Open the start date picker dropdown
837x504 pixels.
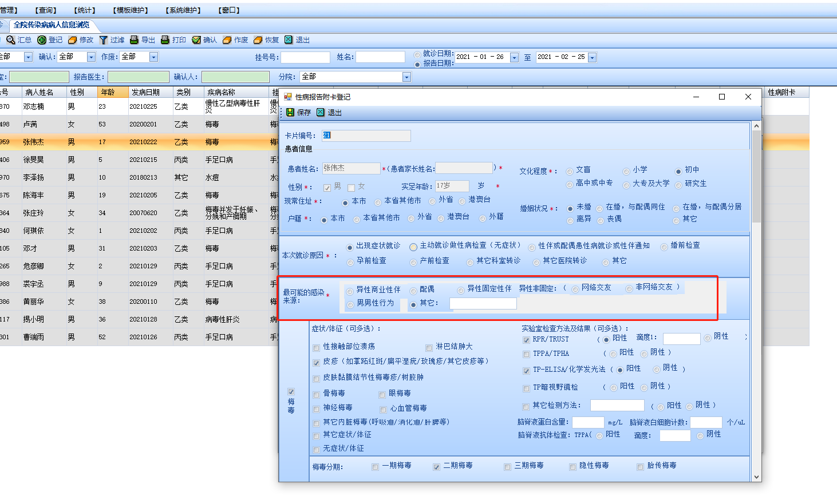514,58
